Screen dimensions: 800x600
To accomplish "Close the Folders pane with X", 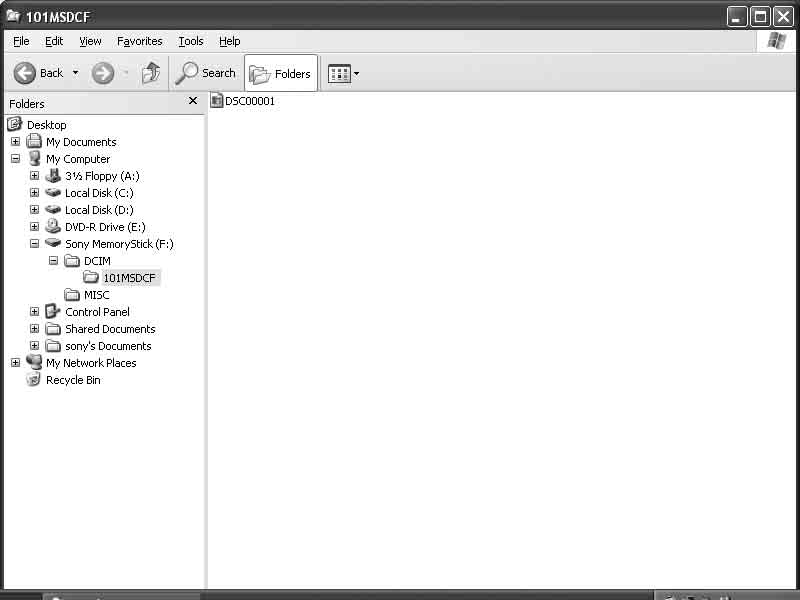I will coord(193,101).
